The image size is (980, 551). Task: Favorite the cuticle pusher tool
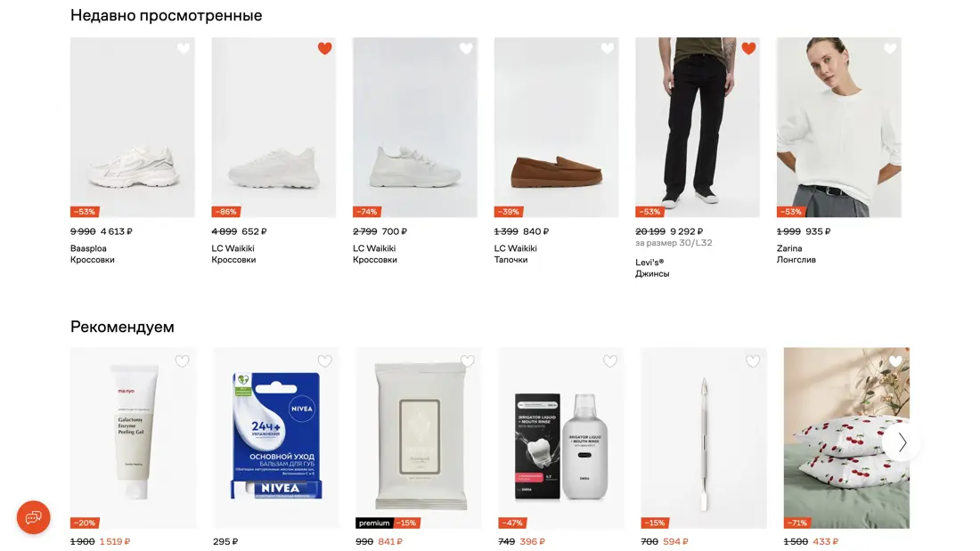coord(753,361)
